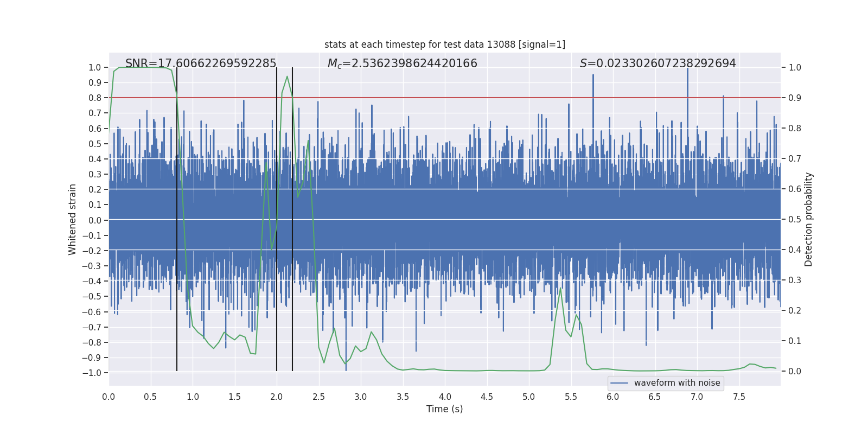Click the black vertical marker near 2.2 s
868x434 pixels.
click(x=292, y=219)
